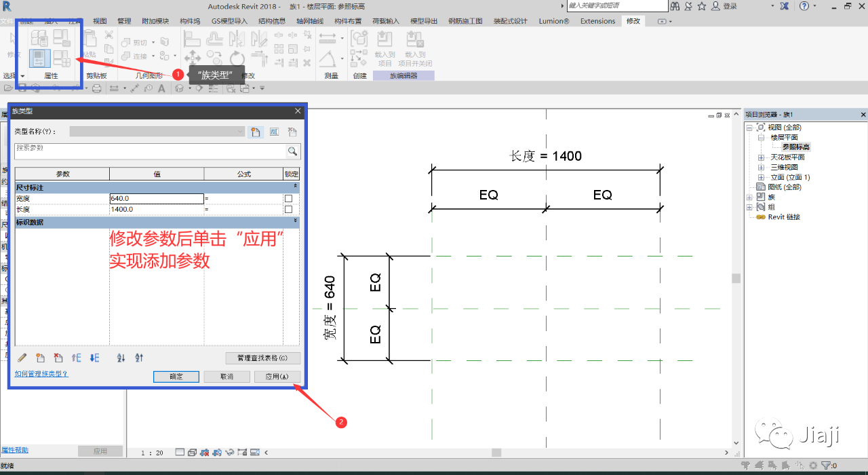The image size is (868, 475).
Task: Click the move parameter down icon
Action: (x=94, y=358)
